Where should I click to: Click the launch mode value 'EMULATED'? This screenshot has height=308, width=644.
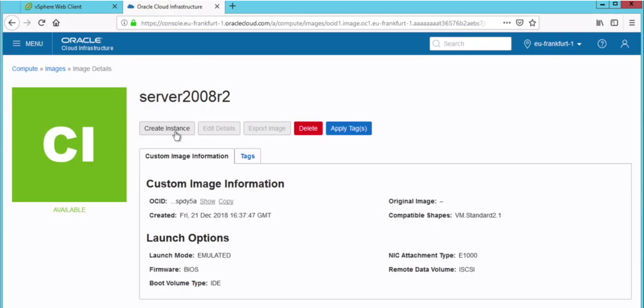click(214, 256)
